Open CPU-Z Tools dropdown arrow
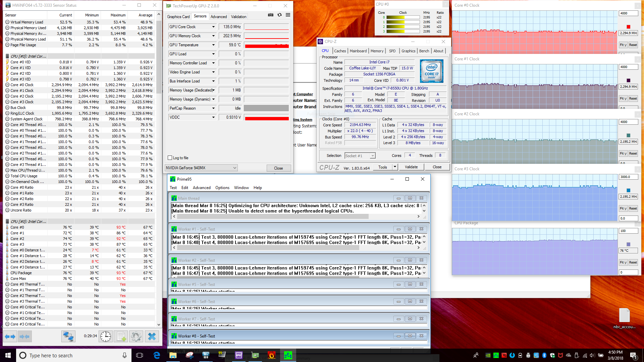Screen dimensions: 644x362 coord(395,167)
